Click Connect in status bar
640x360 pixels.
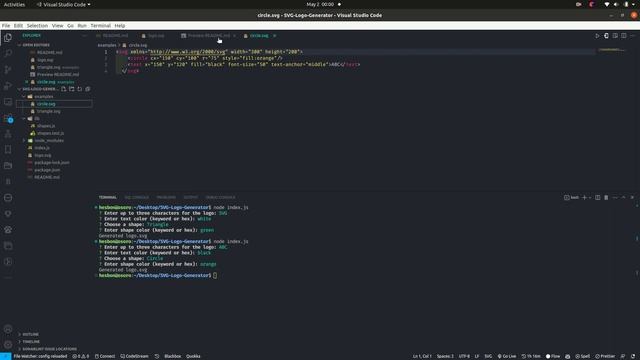click(105, 356)
